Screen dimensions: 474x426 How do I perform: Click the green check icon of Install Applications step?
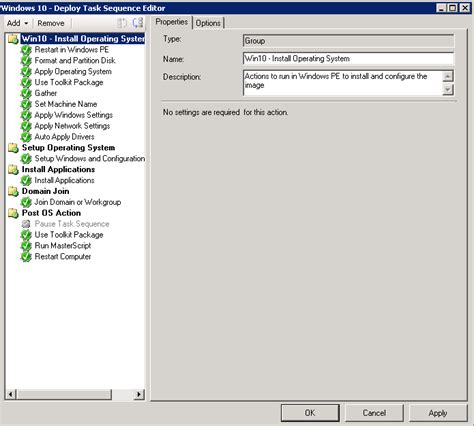click(x=26, y=181)
